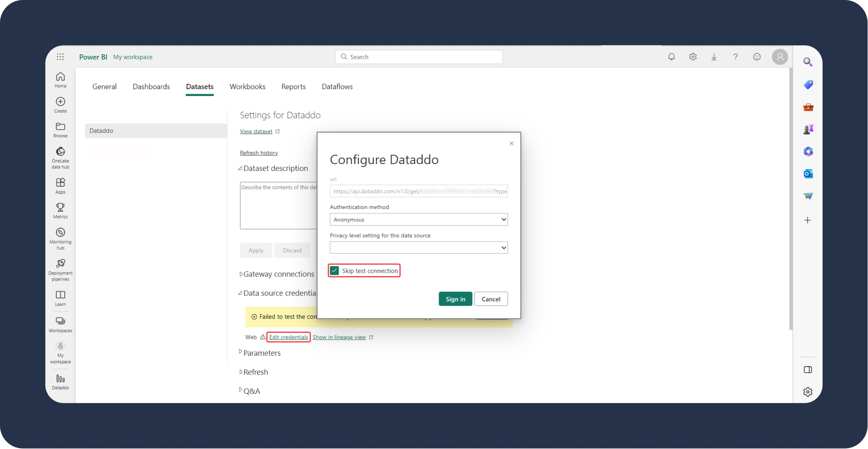Viewport: 868px width, 449px height.
Task: Open the Outlook icon in browser sidebar
Action: point(808,174)
